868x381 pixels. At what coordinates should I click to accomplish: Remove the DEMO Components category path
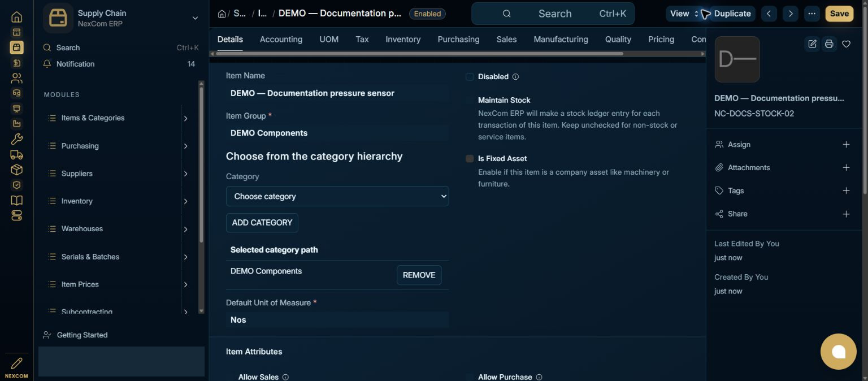point(419,275)
